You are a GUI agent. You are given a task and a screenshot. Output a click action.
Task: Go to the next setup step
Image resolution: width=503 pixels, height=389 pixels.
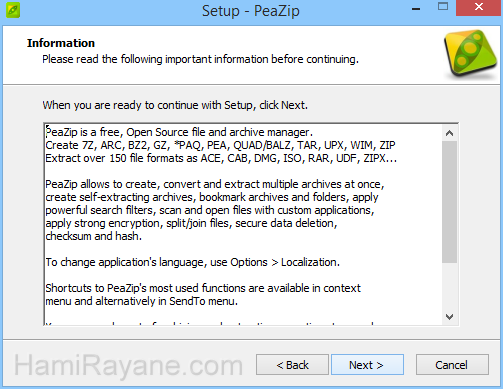[x=367, y=365]
